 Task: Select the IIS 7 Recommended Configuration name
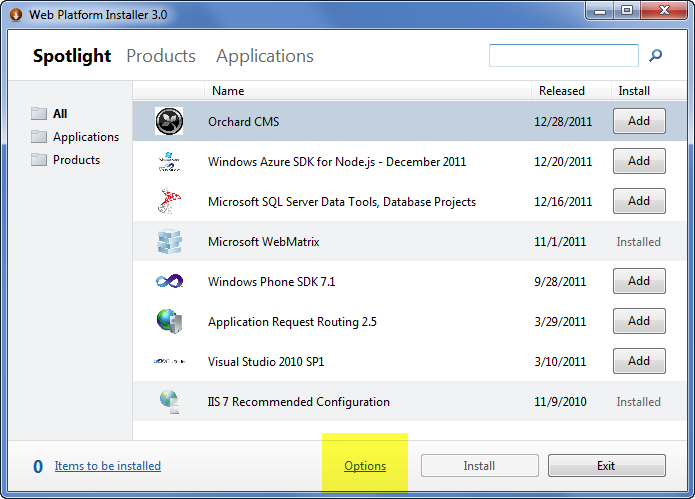coord(299,402)
